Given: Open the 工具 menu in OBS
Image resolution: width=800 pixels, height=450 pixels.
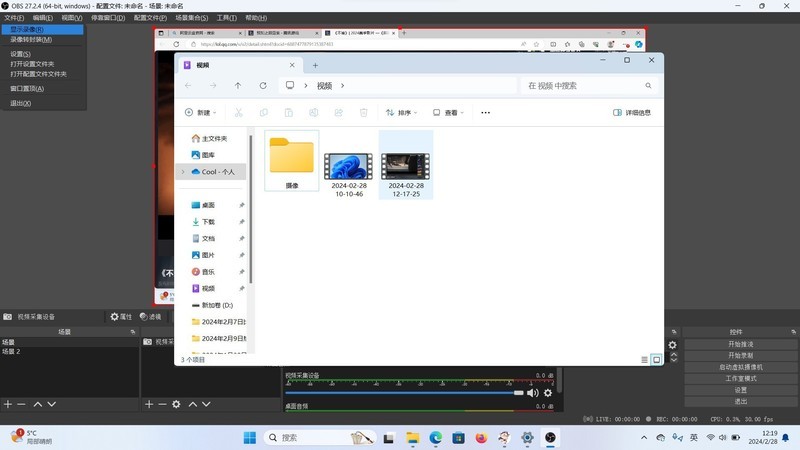Looking at the screenshot, I should 227,18.
